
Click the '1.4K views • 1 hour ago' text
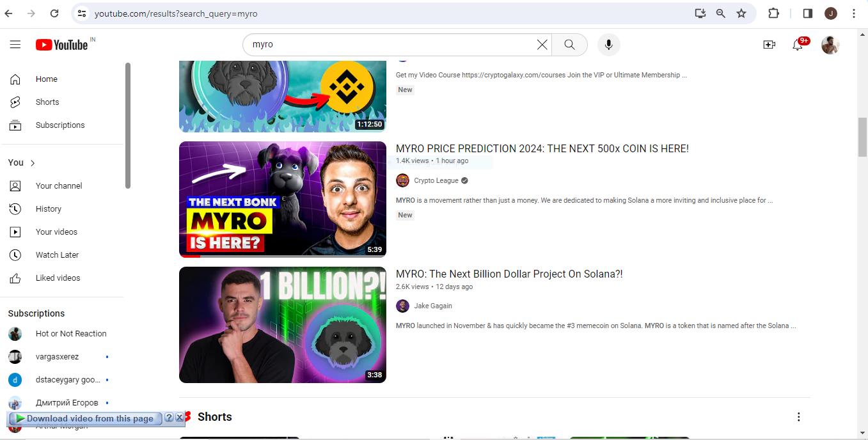click(432, 161)
